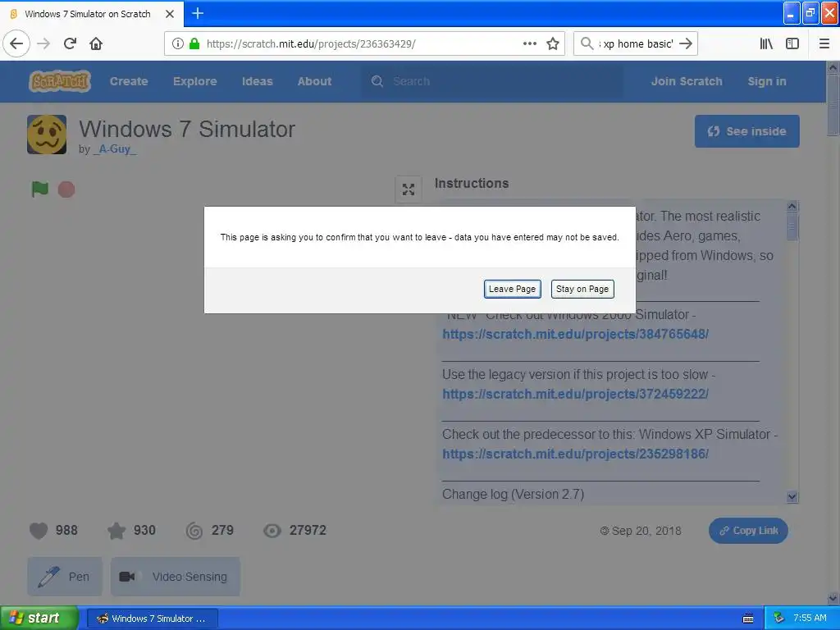Viewport: 840px width, 630px height.
Task: Open the browser home page icon
Action: click(x=96, y=43)
